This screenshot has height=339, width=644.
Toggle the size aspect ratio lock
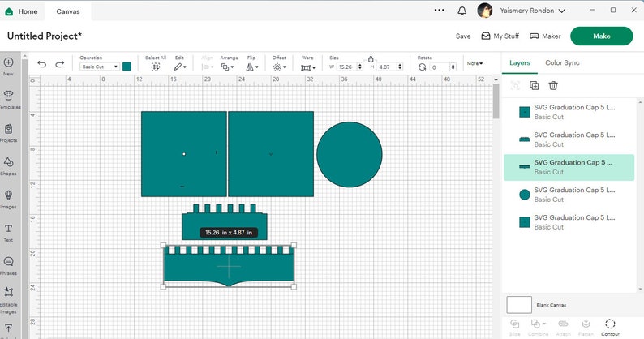pos(371,59)
